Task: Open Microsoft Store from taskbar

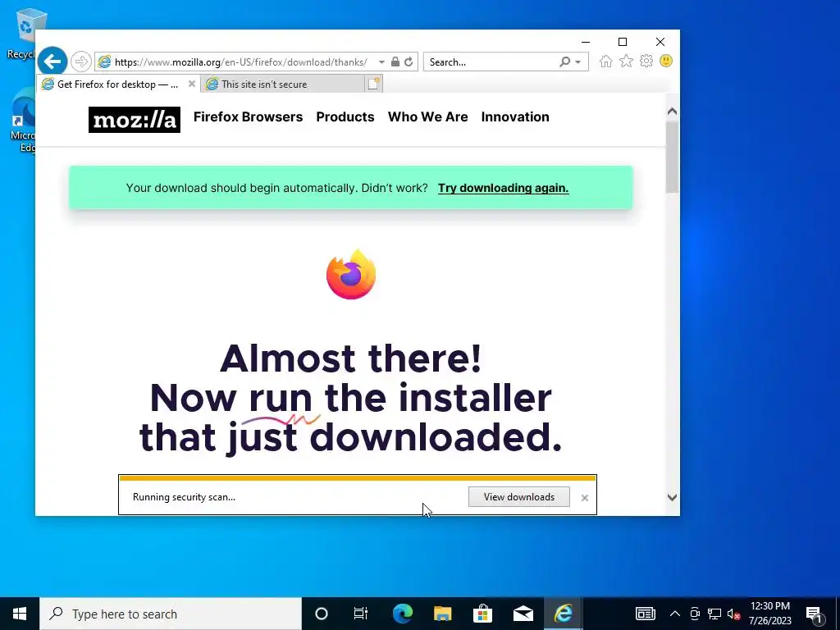Action: coord(482,614)
